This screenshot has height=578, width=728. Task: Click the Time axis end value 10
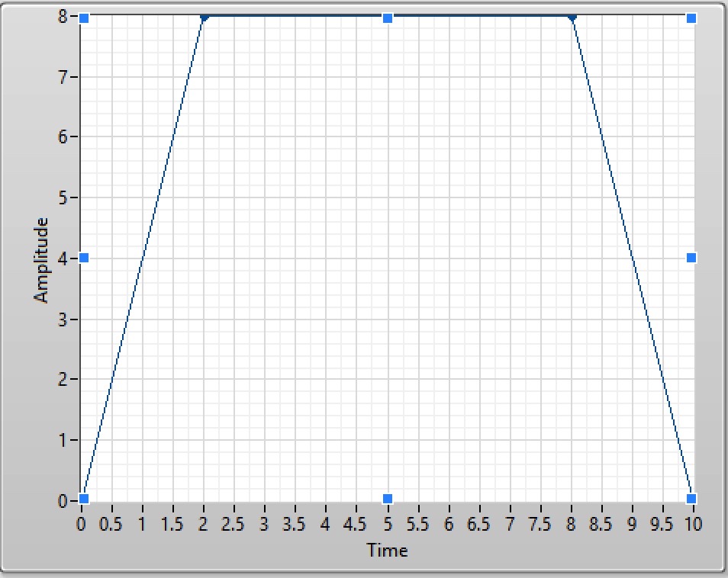coord(693,524)
